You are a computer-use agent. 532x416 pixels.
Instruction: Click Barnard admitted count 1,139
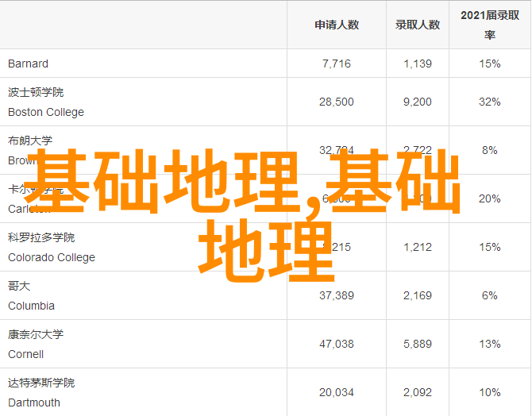(418, 64)
